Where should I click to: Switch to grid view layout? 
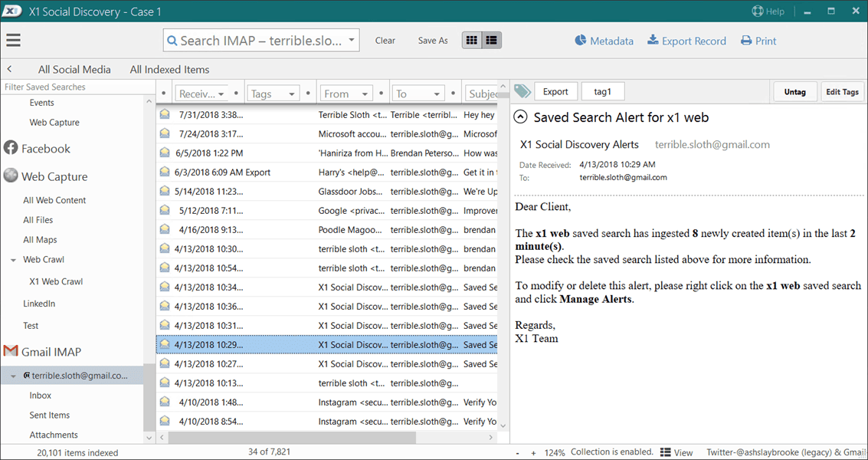point(472,41)
